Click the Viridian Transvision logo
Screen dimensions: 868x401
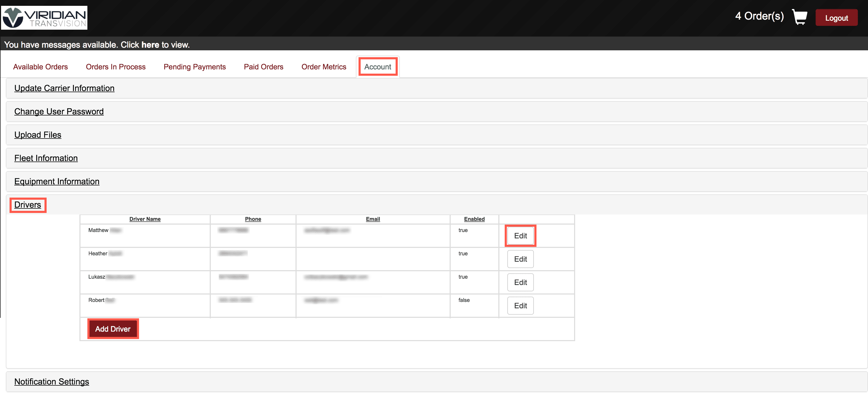pos(44,17)
